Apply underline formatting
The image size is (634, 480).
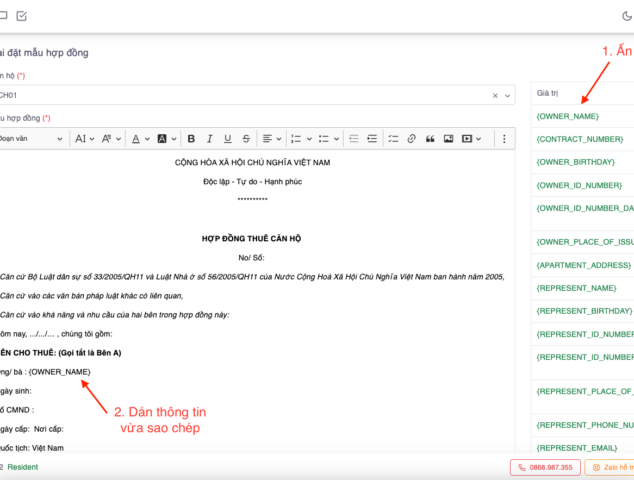(x=229, y=138)
